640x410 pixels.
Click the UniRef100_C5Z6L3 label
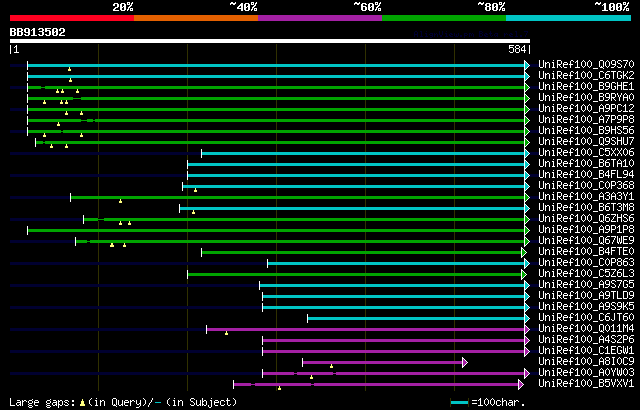(586, 274)
